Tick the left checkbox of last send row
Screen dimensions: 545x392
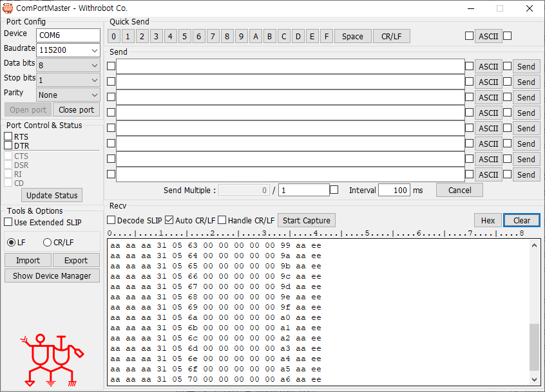point(111,174)
